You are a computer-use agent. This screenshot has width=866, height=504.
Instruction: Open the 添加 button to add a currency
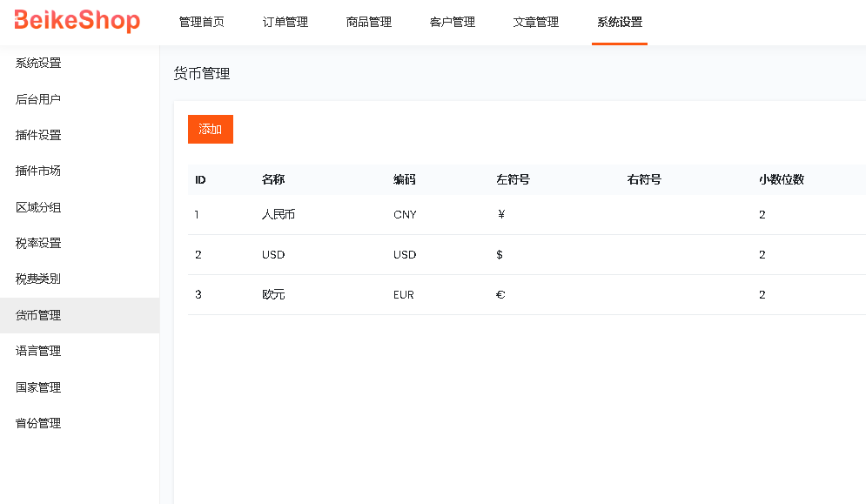pyautogui.click(x=210, y=129)
